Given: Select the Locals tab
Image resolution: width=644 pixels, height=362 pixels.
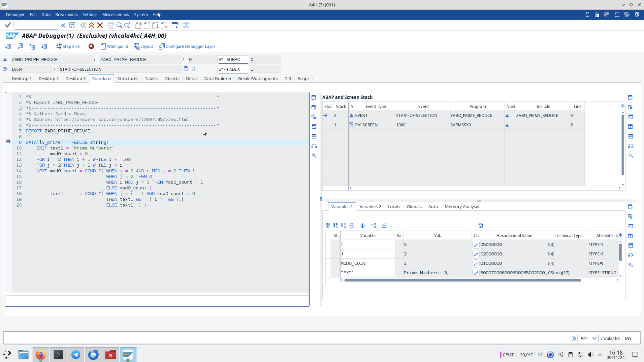Looking at the screenshot, I should [394, 207].
